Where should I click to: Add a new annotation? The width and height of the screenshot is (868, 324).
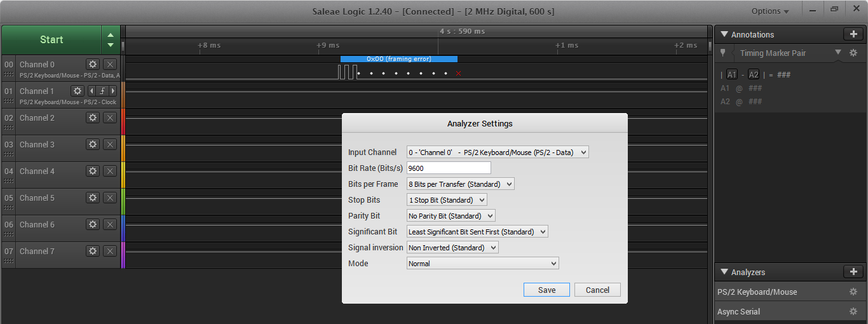point(853,34)
